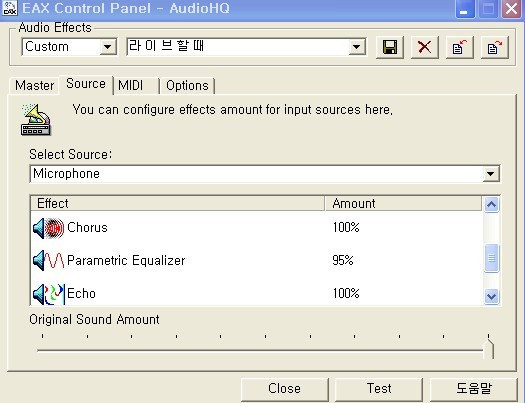Image resolution: width=525 pixels, height=403 pixels.
Task: Click the effects list scrollbar thumb
Action: click(x=491, y=258)
